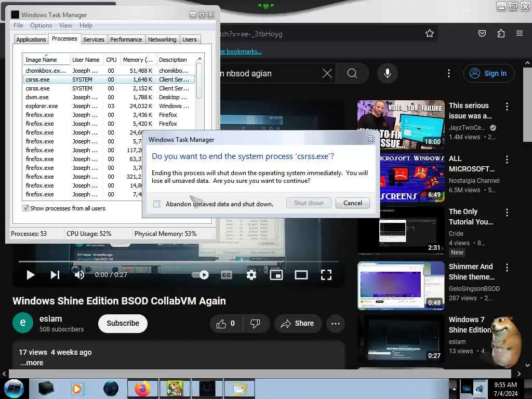
Task: Play the YouTube video
Action: point(31,274)
